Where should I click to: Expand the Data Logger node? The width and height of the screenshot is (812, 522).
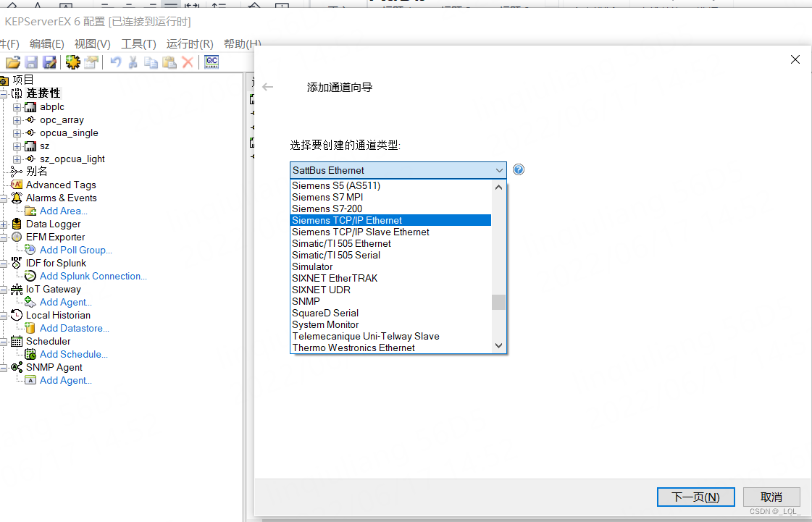click(3, 224)
